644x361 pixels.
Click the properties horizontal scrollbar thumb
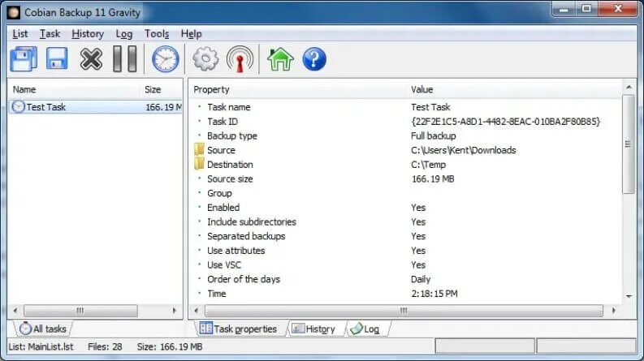click(x=404, y=311)
